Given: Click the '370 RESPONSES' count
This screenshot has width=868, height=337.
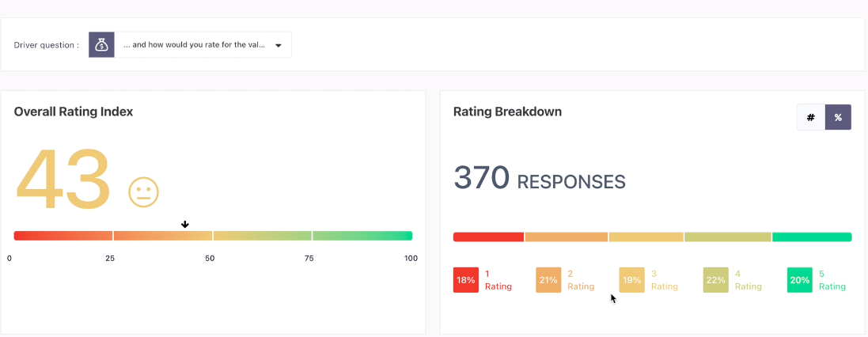Looking at the screenshot, I should coord(539,178).
